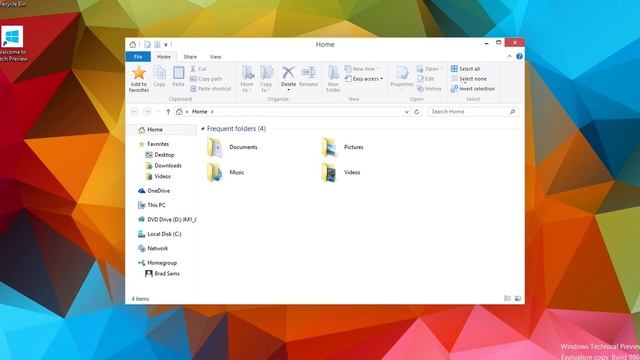Image resolution: width=640 pixels, height=360 pixels.
Task: Open the Delete options dropdown arrow
Action: point(288,89)
